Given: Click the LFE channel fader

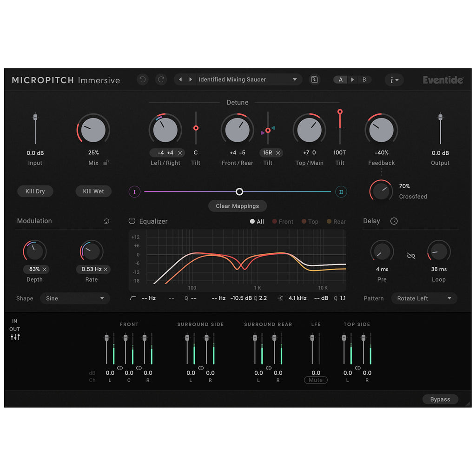Looking at the screenshot, I should click(x=312, y=338).
